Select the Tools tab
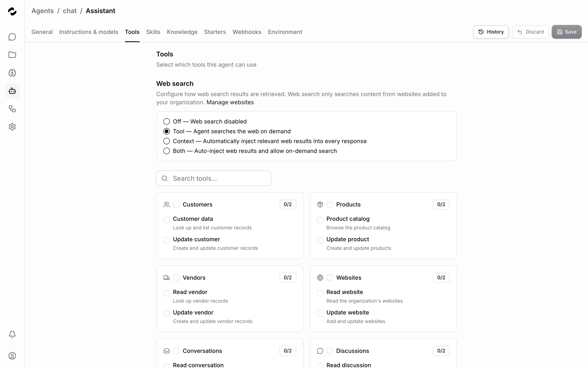 point(132,32)
